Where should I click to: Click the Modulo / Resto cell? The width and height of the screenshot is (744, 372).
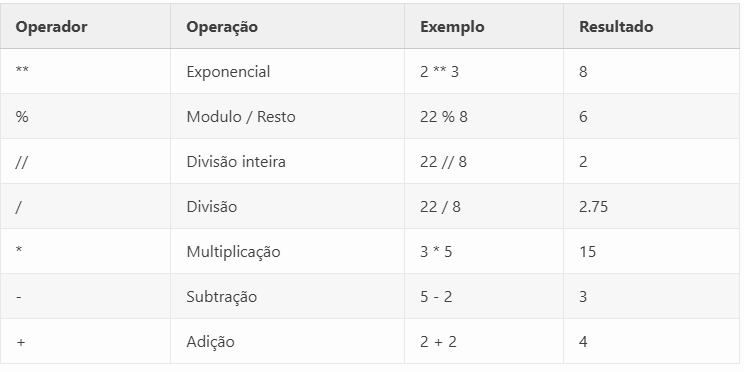tap(288, 116)
